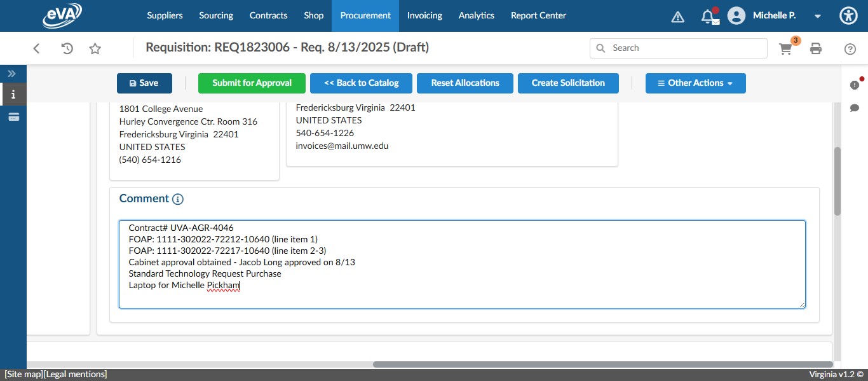Viewport: 868px width, 381px height.
Task: Open the help question mark icon
Action: (850, 48)
